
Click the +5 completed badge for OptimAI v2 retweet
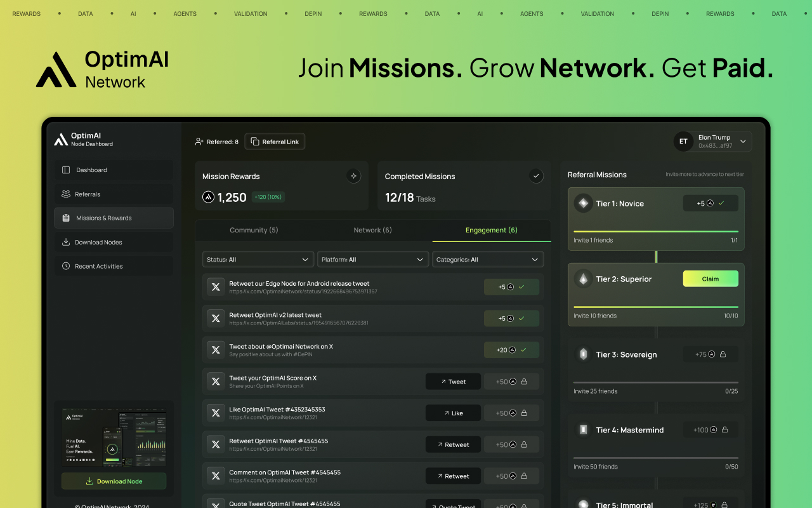click(x=511, y=318)
